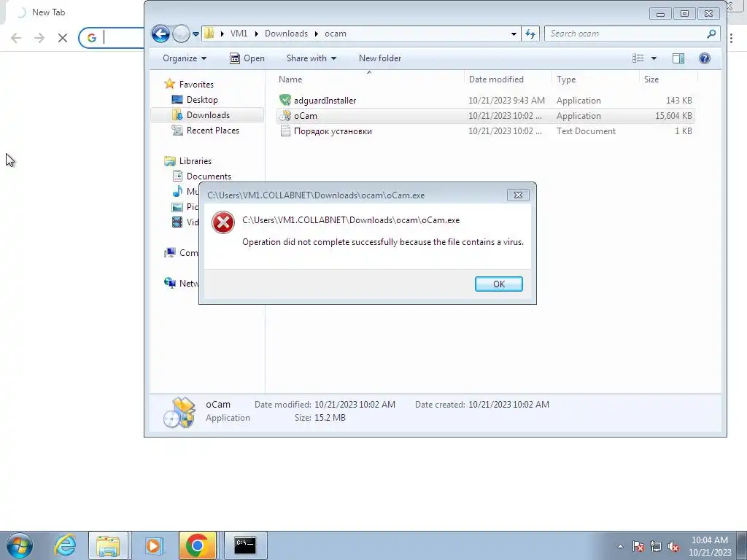Stop loading the Chrome page
Viewport: 747px width, 560px height.
pyautogui.click(x=63, y=38)
